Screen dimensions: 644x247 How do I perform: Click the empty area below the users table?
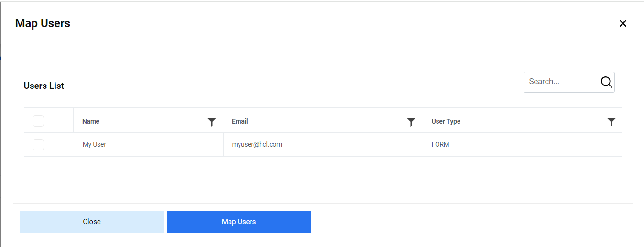[x=323, y=179]
